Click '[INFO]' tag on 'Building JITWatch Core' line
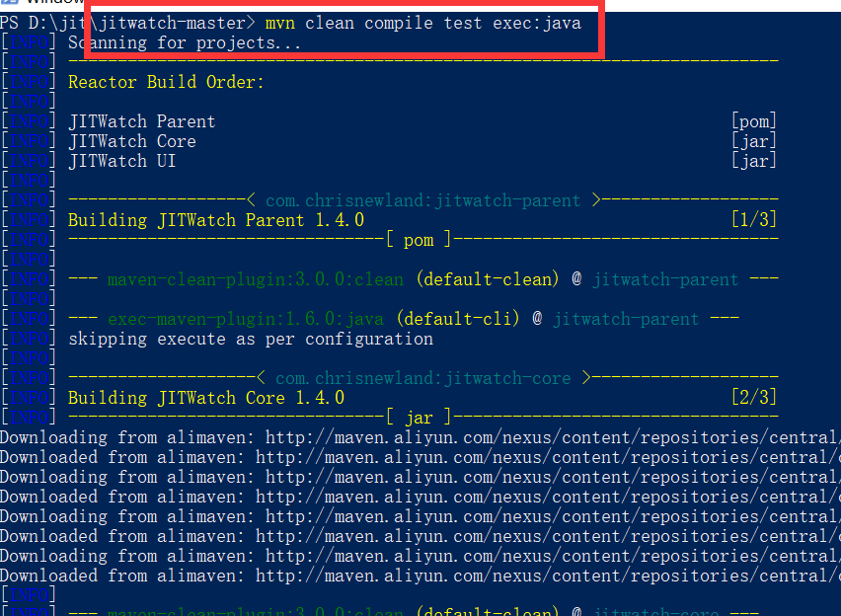 29,398
